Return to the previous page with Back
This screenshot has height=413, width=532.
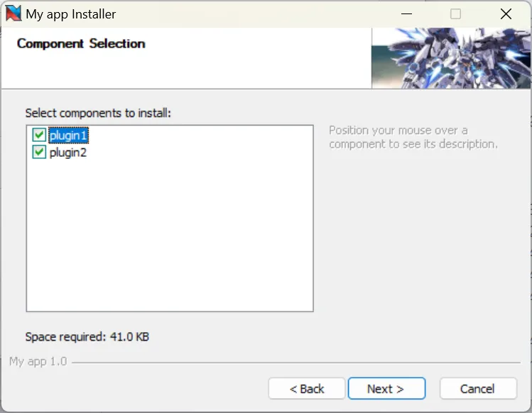pos(307,388)
